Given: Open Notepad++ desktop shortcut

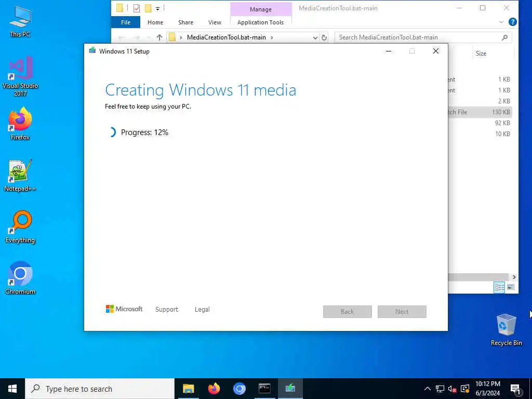Looking at the screenshot, I should tap(20, 176).
